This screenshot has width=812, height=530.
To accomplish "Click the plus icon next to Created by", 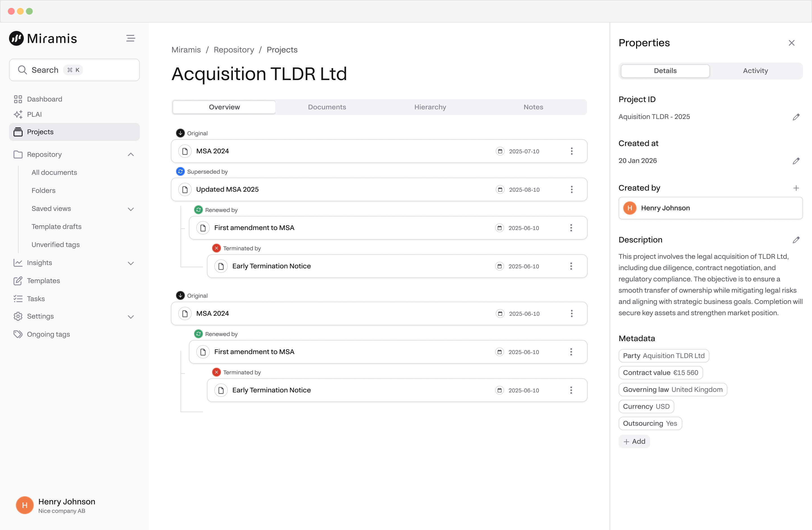I will coord(796,188).
